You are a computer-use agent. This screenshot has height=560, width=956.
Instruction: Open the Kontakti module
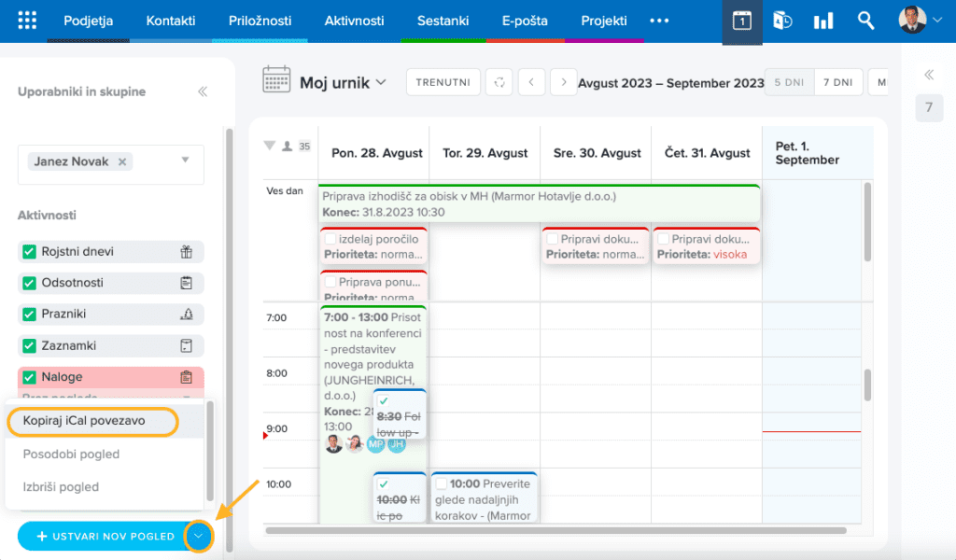pos(171,21)
